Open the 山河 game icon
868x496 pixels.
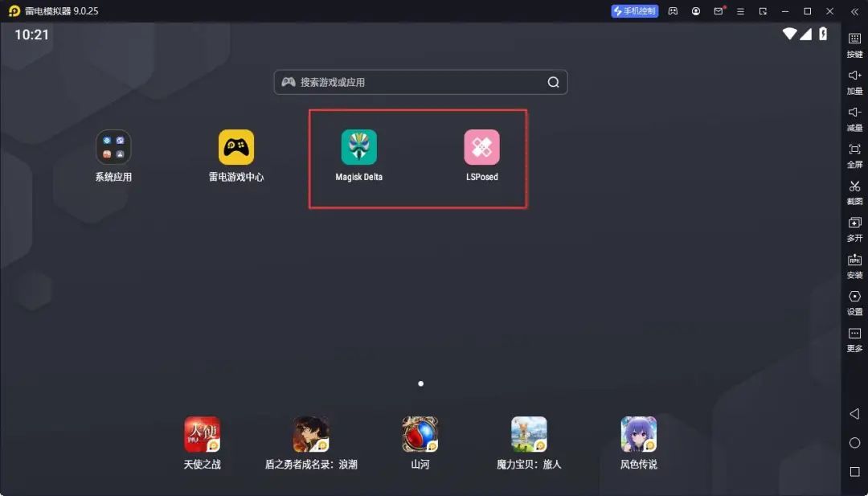tap(420, 434)
